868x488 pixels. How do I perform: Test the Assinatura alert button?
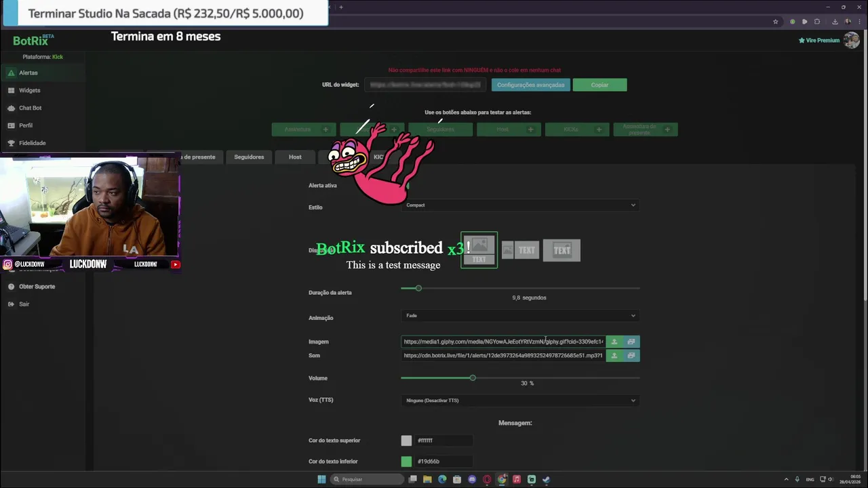point(304,129)
